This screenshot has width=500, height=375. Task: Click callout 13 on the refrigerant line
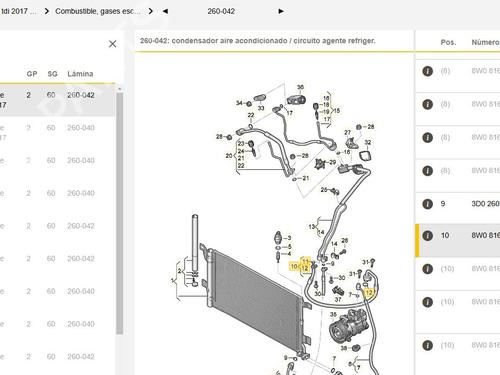312,227
